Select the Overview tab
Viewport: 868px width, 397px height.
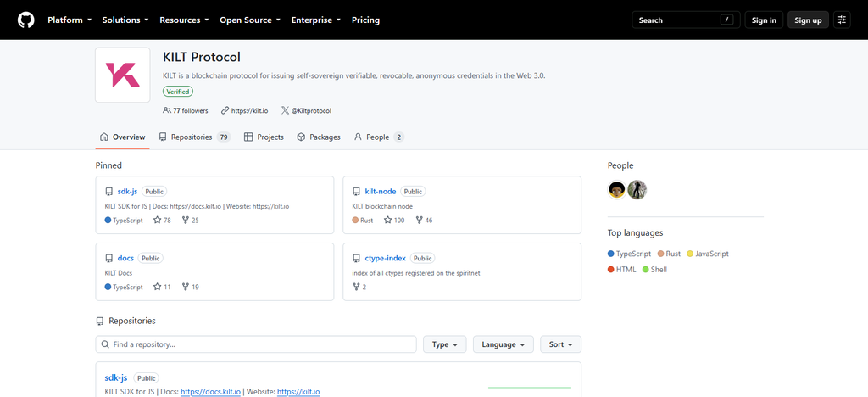(122, 137)
